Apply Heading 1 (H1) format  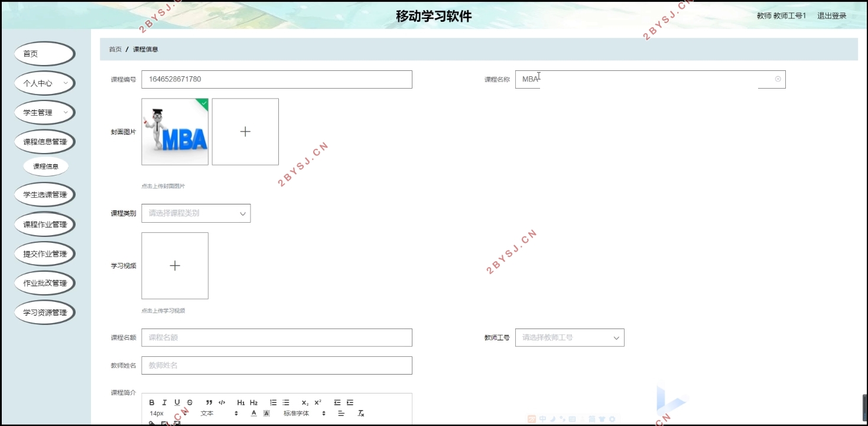pyautogui.click(x=241, y=402)
